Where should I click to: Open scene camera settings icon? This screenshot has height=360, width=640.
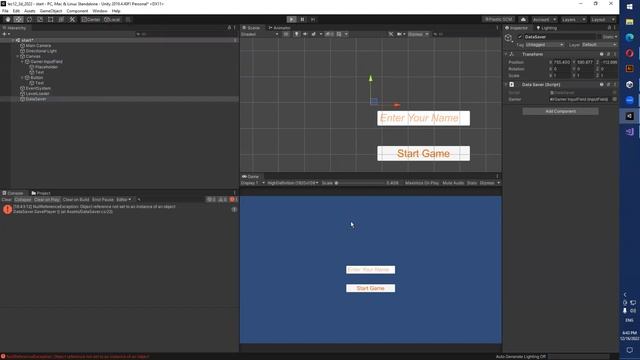400,34
